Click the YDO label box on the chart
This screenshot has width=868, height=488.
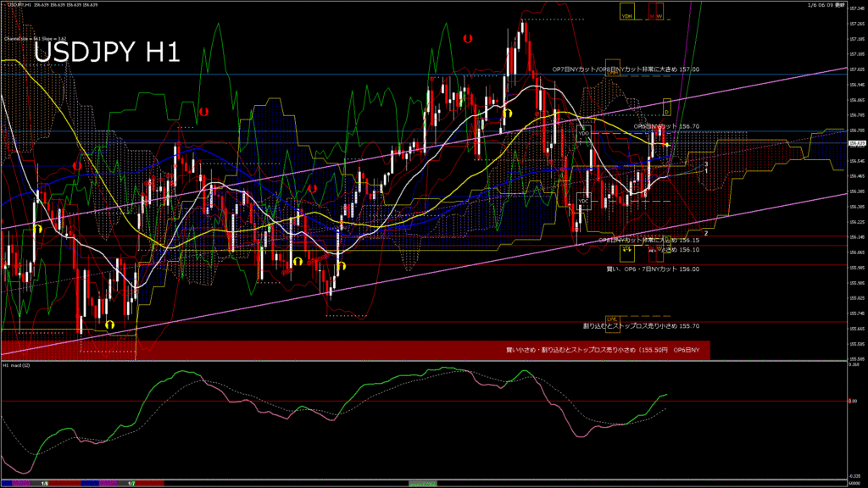(x=583, y=134)
